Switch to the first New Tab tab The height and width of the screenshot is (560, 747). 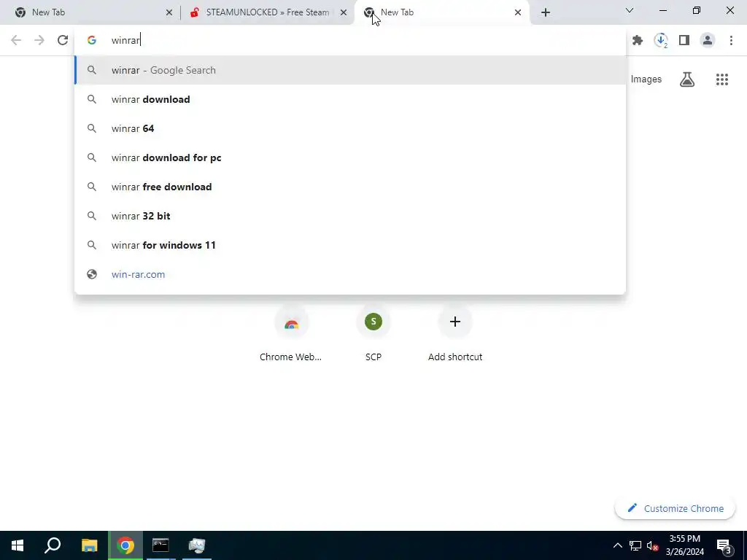[90, 12]
